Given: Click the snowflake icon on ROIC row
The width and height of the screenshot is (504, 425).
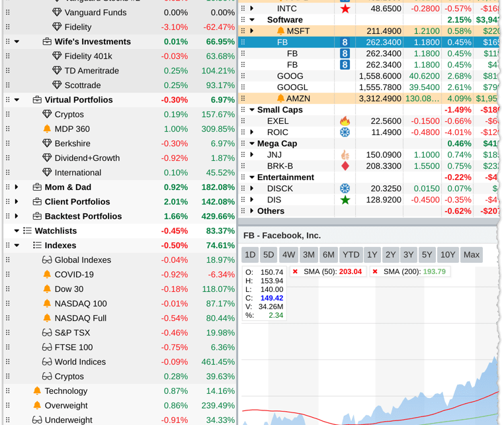Looking at the screenshot, I should [345, 132].
